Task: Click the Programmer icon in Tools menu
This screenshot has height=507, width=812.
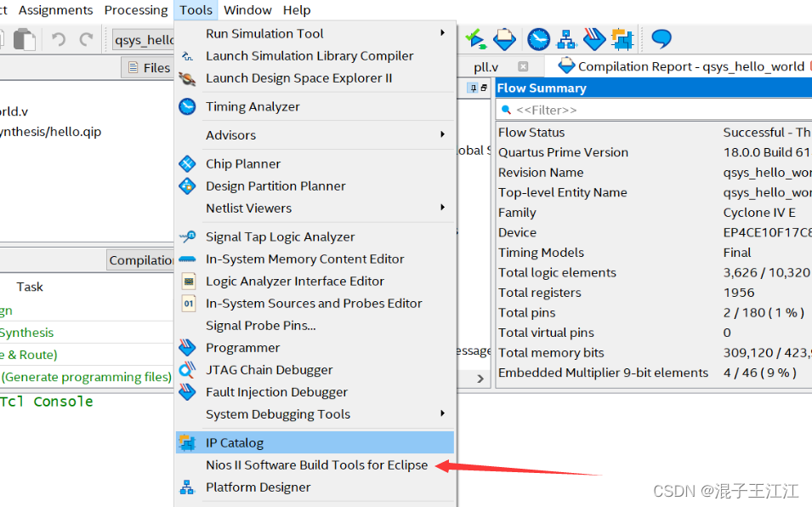Action: point(187,347)
